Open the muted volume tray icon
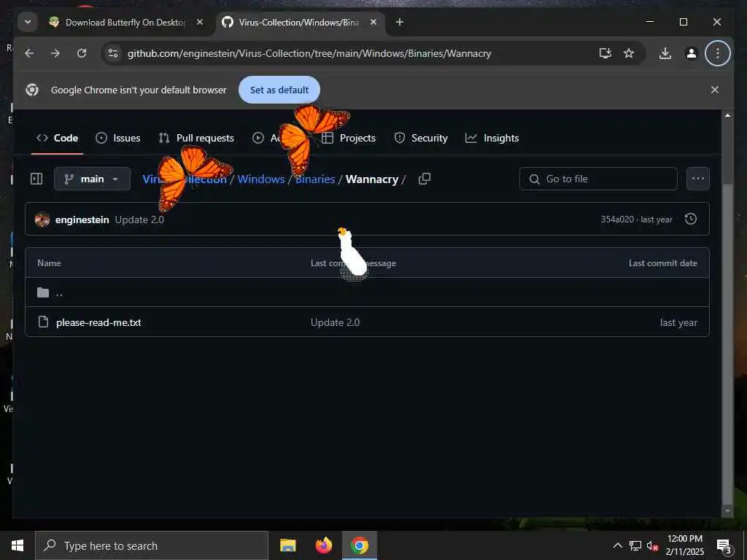747x560 pixels. coord(652,545)
